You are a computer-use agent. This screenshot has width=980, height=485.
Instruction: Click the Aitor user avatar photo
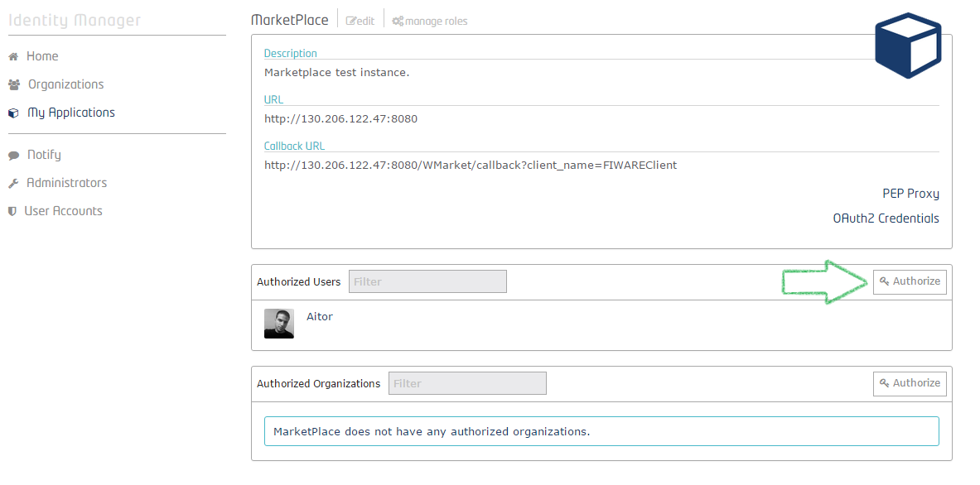278,324
